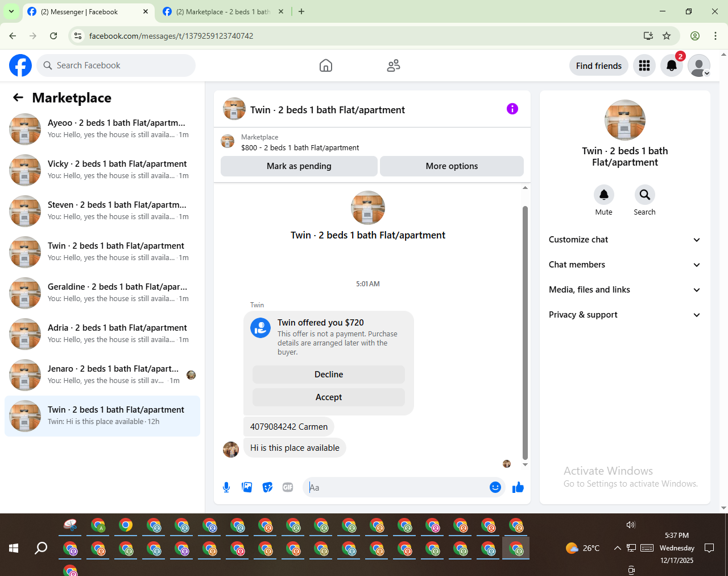Open Windows Start menu
The image size is (728, 576).
pyautogui.click(x=14, y=548)
